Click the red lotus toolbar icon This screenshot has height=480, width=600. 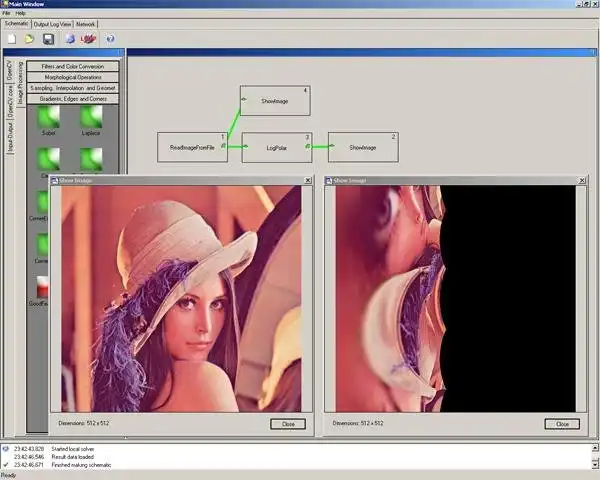pyautogui.click(x=88, y=39)
